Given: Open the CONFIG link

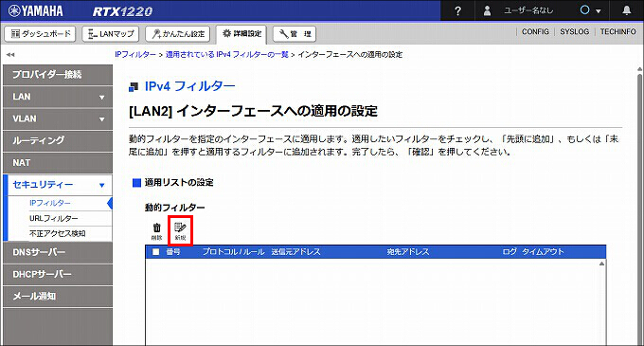Looking at the screenshot, I should (535, 31).
